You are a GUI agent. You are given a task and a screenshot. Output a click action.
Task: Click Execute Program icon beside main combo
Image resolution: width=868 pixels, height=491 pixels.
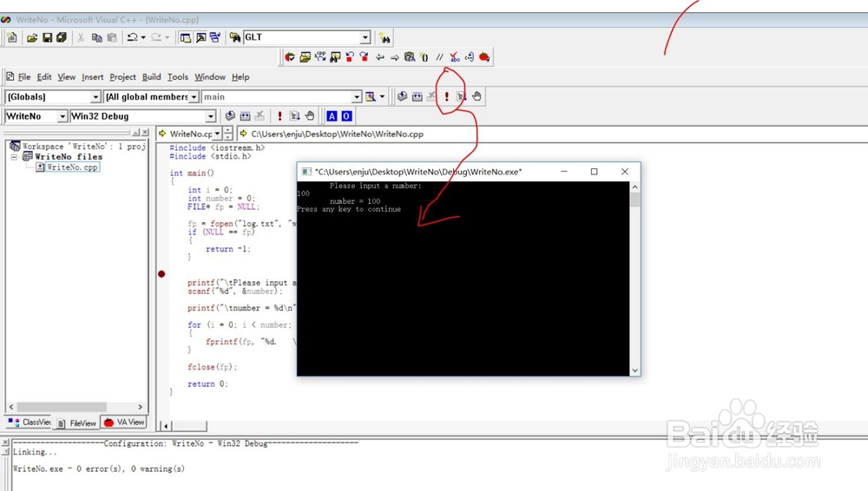(447, 97)
